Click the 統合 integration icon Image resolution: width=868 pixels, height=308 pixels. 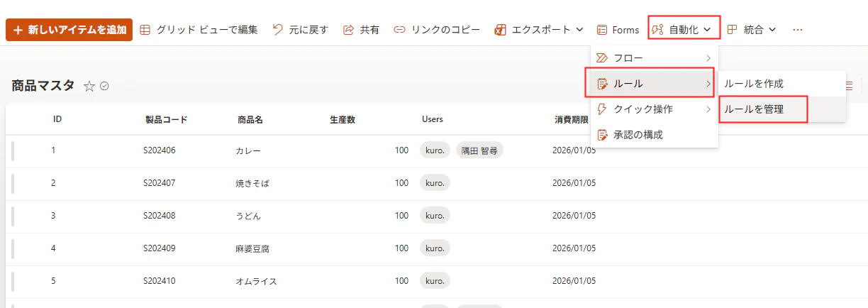[x=733, y=30]
